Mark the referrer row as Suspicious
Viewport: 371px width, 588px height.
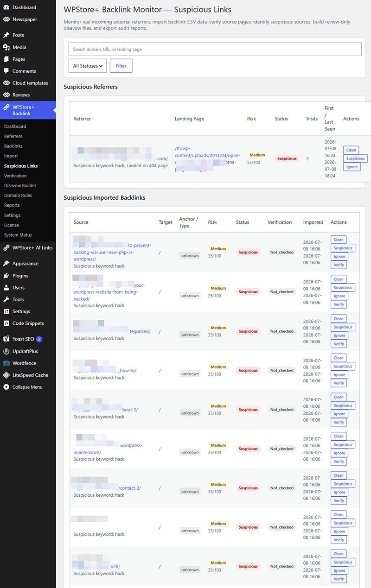(356, 158)
